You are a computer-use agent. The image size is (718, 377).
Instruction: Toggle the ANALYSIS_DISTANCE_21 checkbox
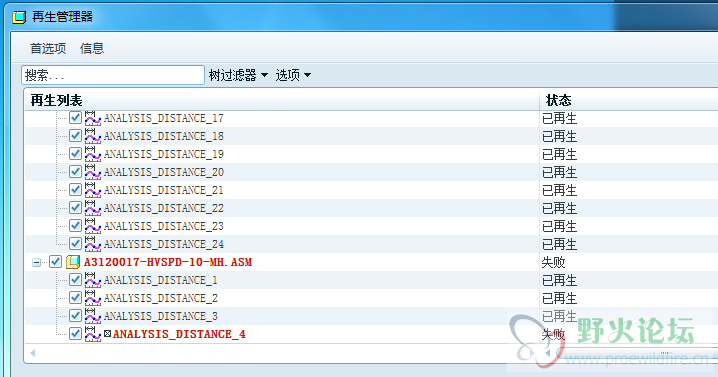coord(75,190)
